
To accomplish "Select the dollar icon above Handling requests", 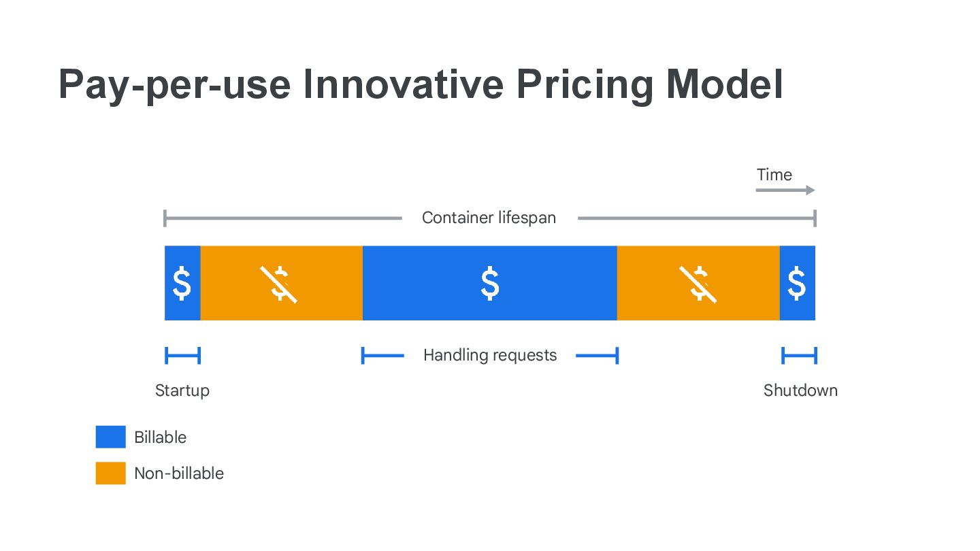I will 490,283.
